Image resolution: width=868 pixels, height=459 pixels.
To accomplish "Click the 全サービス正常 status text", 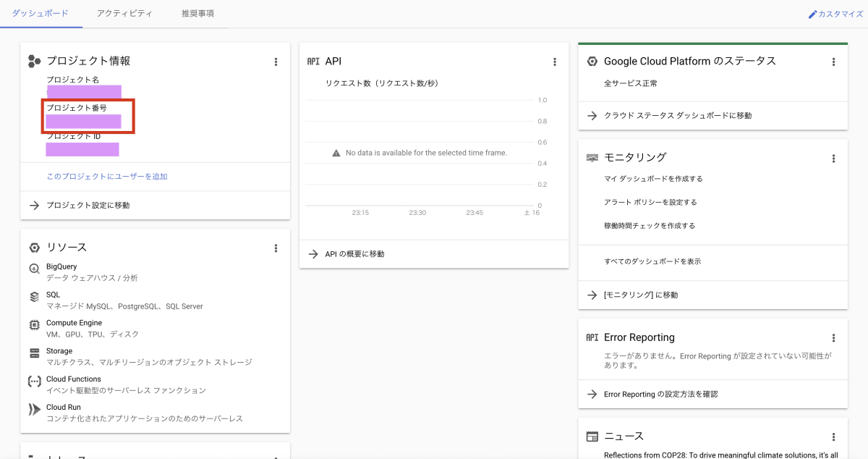I will click(x=631, y=84).
